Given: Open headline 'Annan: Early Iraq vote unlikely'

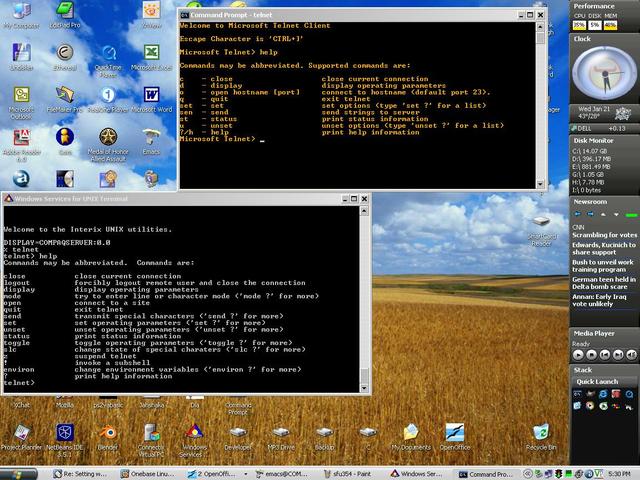Looking at the screenshot, I should [x=599, y=300].
